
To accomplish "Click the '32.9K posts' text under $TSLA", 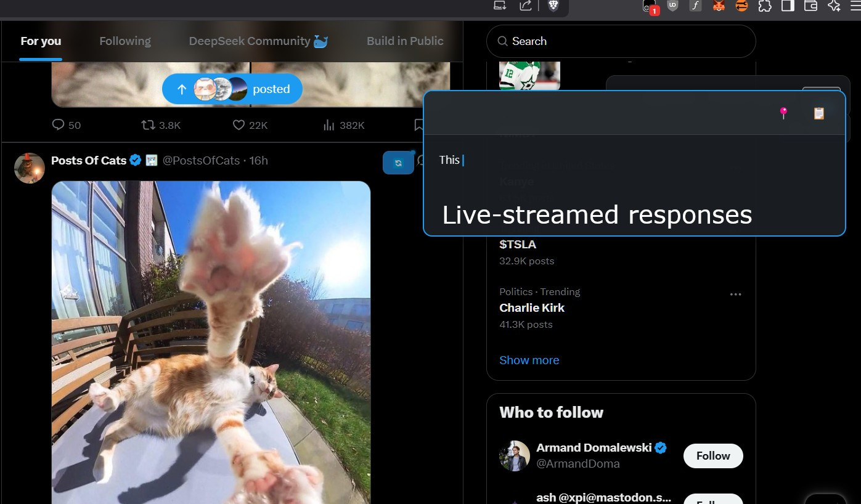I will coord(526,261).
